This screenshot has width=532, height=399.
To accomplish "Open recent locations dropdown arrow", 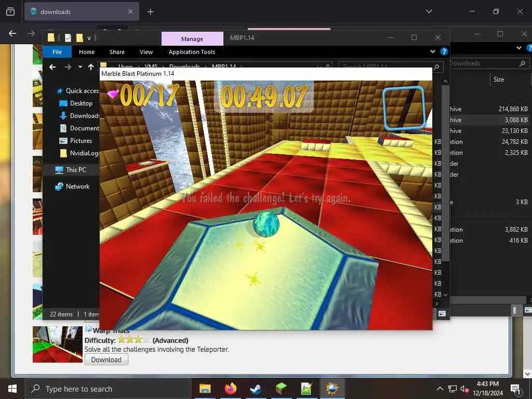I will coord(80,67).
